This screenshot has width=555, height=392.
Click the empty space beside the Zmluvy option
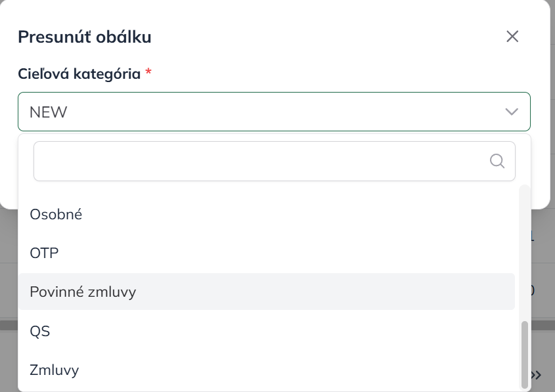coord(296,370)
